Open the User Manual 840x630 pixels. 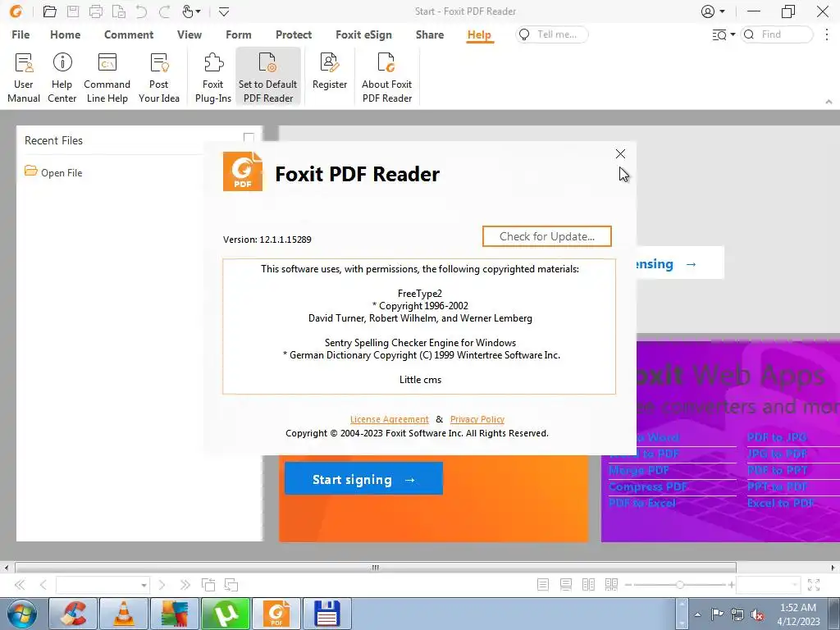pyautogui.click(x=24, y=78)
